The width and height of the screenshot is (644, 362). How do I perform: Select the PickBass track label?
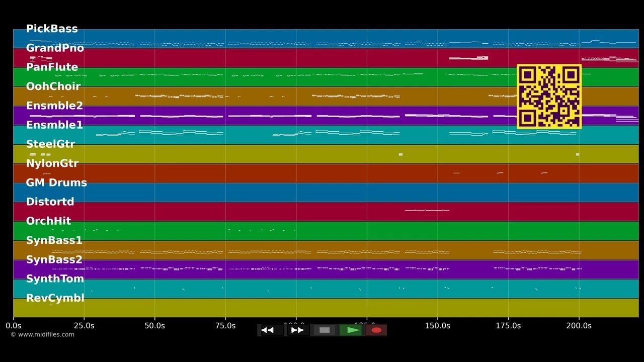[52, 29]
